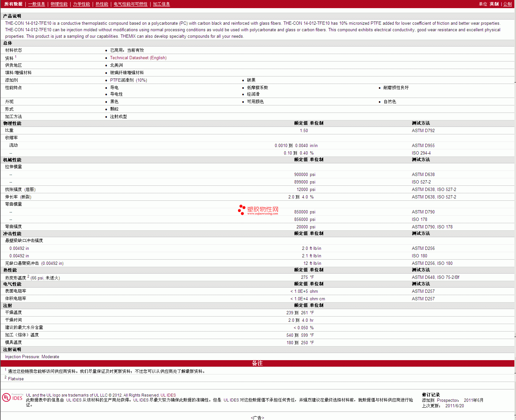Viewport: 516px width, 420px height.
Task: Select the 275 °F heat deflection value
Action: pos(308,277)
